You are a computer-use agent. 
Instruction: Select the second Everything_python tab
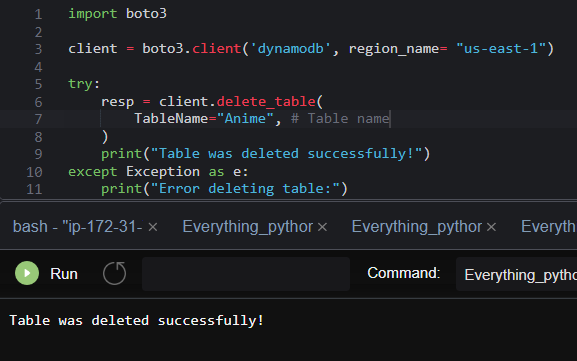[417, 227]
